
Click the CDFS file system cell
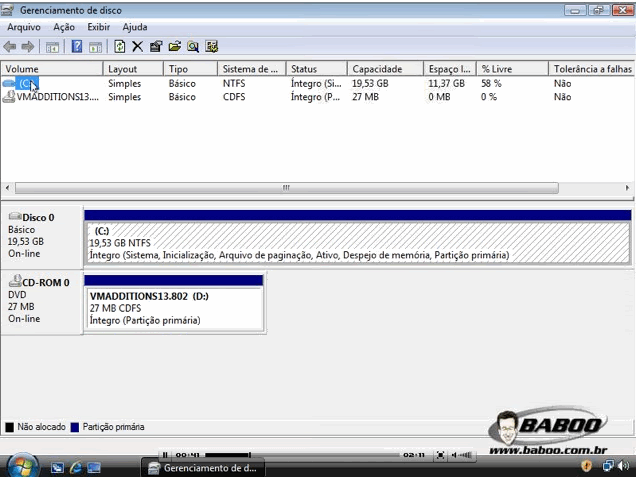234,97
